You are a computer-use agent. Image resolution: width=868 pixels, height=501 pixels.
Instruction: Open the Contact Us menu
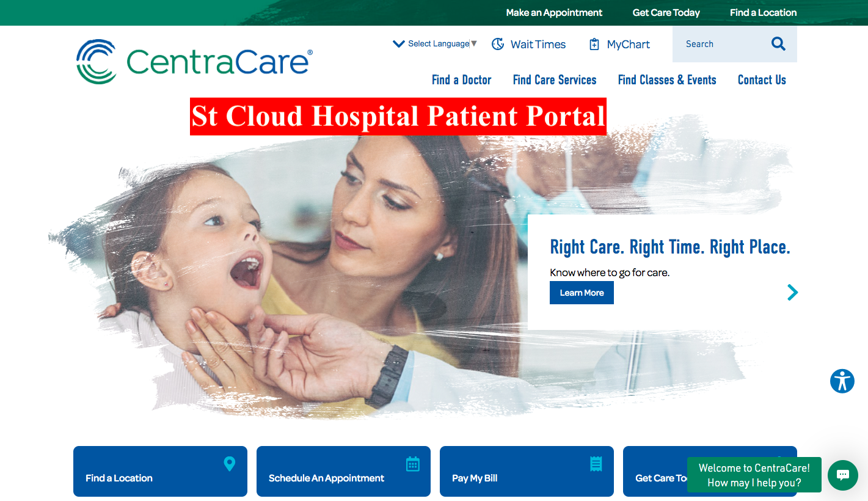coord(762,80)
